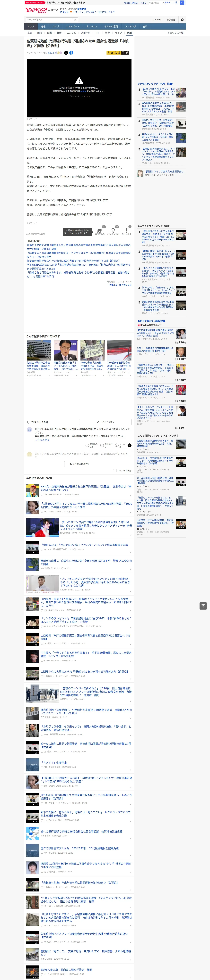Dismiss the 佐賀駐屯地前の公務執行妨害 recommendation card
Viewport: 210px width, 980px height.
(x=50, y=376)
